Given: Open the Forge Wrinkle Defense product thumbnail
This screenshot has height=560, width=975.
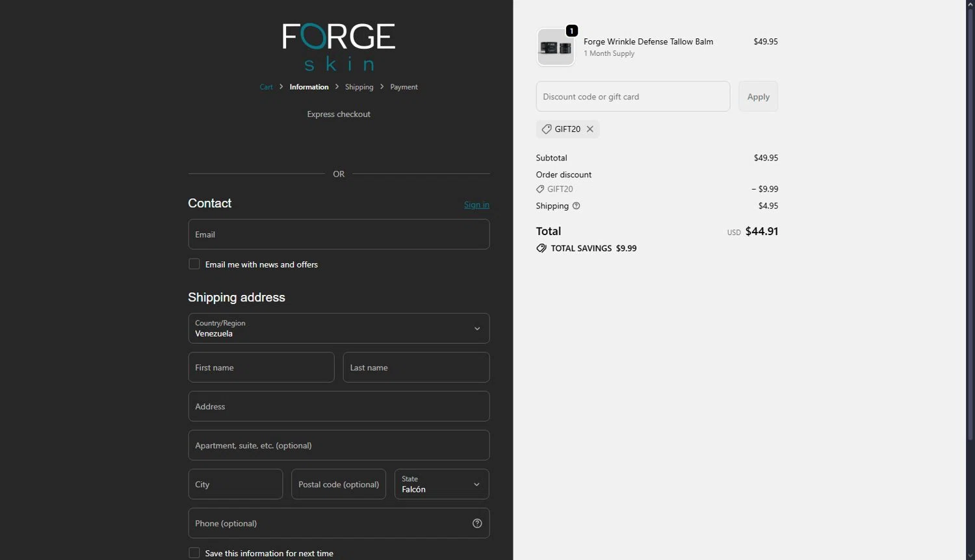Looking at the screenshot, I should (556, 47).
